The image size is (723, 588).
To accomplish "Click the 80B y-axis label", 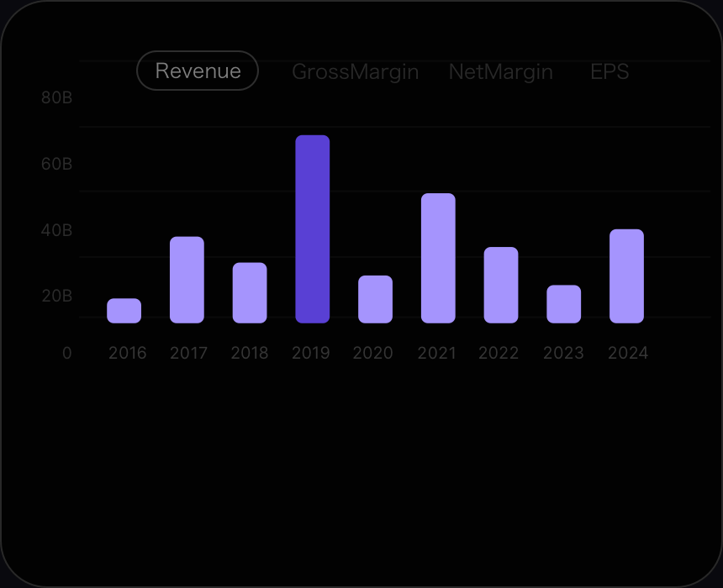I will point(57,98).
